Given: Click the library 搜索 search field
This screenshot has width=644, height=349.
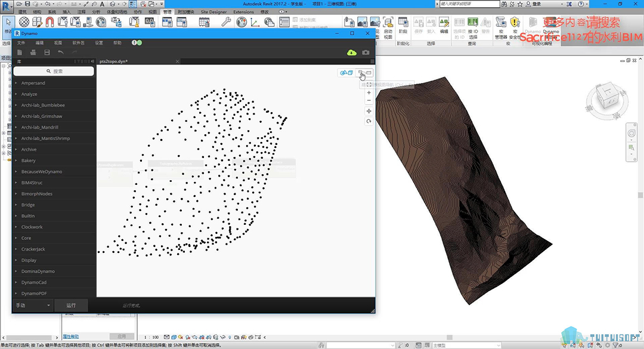Looking at the screenshot, I should 54,71.
